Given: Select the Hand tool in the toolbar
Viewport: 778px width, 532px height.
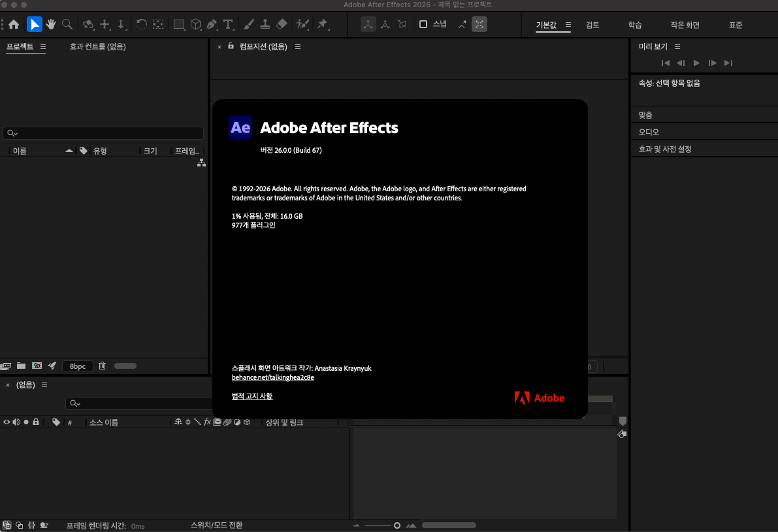Looking at the screenshot, I should tap(51, 25).
